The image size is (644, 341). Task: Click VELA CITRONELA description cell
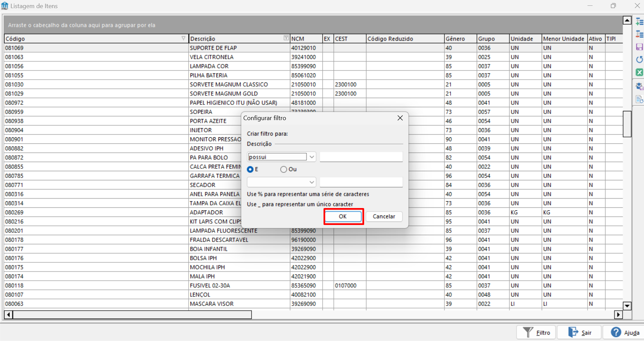(x=239, y=57)
